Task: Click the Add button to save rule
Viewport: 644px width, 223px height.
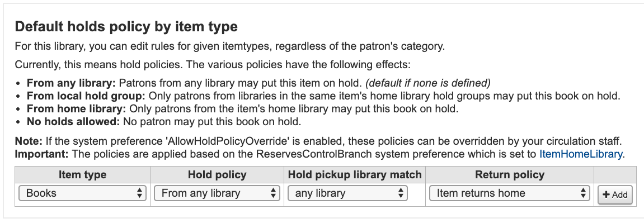Action: click(x=615, y=194)
